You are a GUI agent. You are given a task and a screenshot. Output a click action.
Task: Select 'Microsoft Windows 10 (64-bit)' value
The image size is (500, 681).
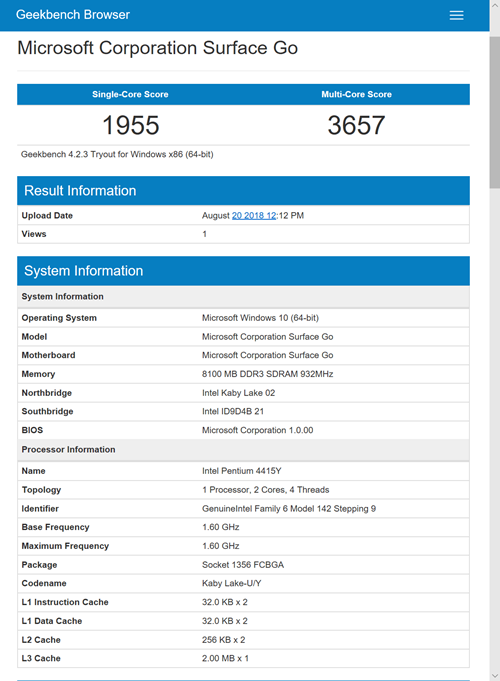[260, 318]
